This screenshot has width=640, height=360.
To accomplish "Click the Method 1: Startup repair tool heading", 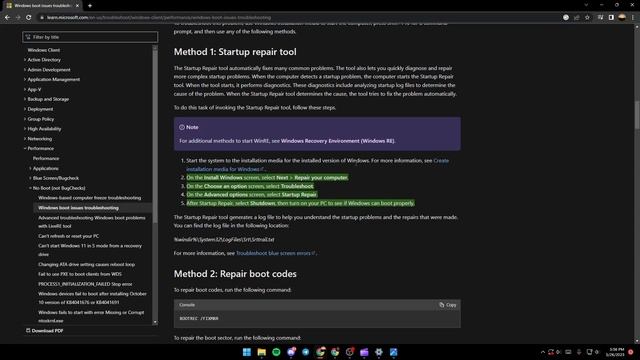I will click(x=235, y=52).
